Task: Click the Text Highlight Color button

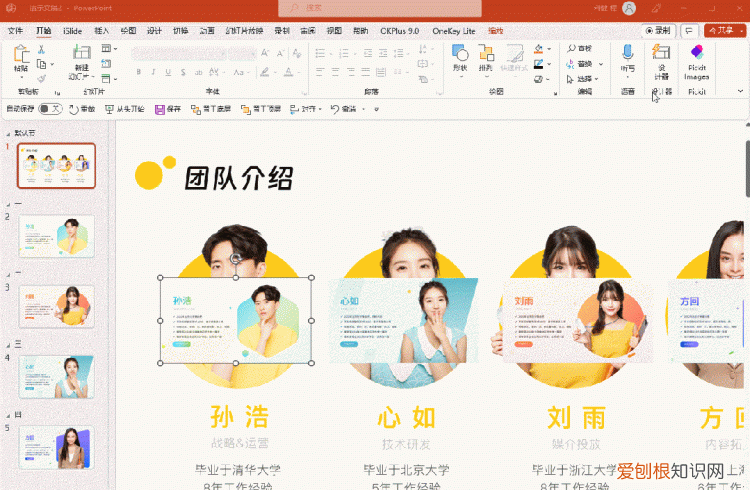Action: point(264,72)
